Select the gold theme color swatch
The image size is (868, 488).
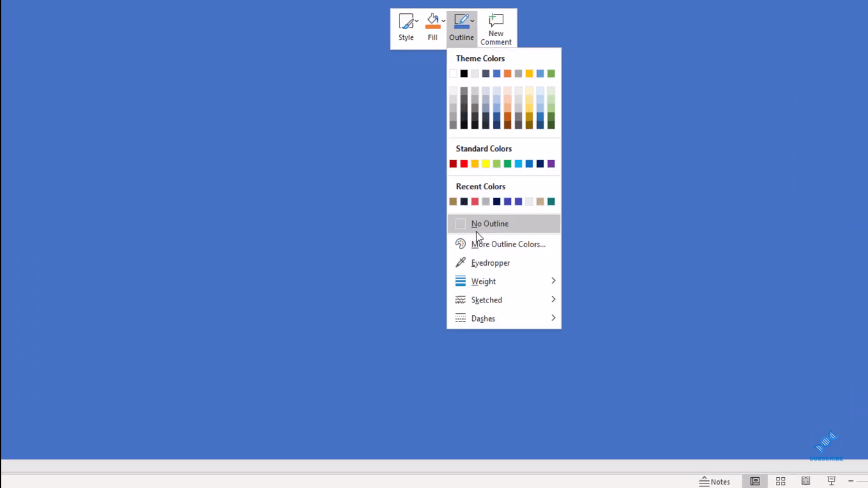coord(529,74)
